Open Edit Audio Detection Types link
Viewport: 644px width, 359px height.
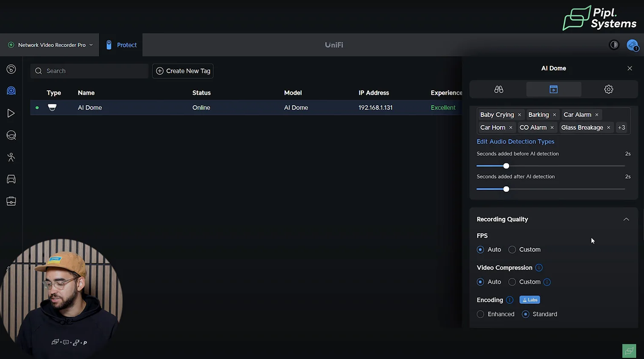click(x=515, y=142)
